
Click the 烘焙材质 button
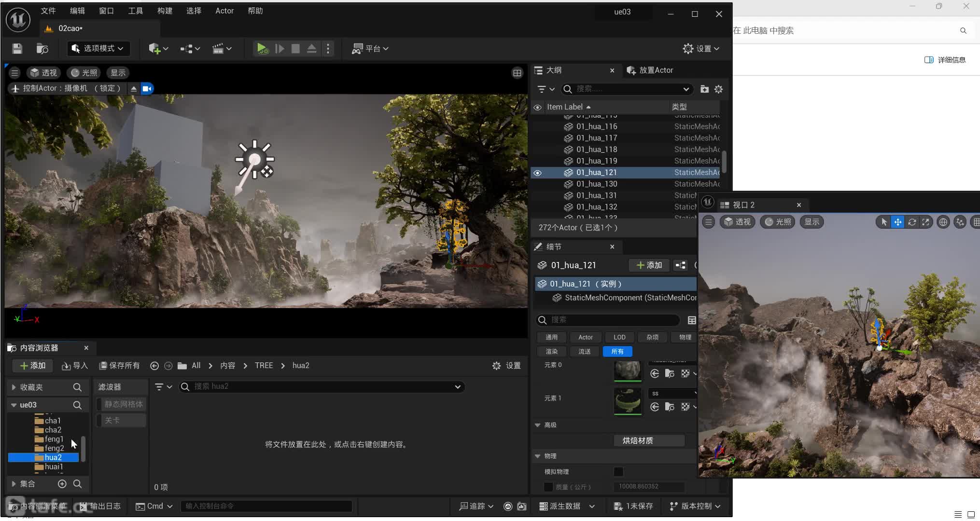649,440
